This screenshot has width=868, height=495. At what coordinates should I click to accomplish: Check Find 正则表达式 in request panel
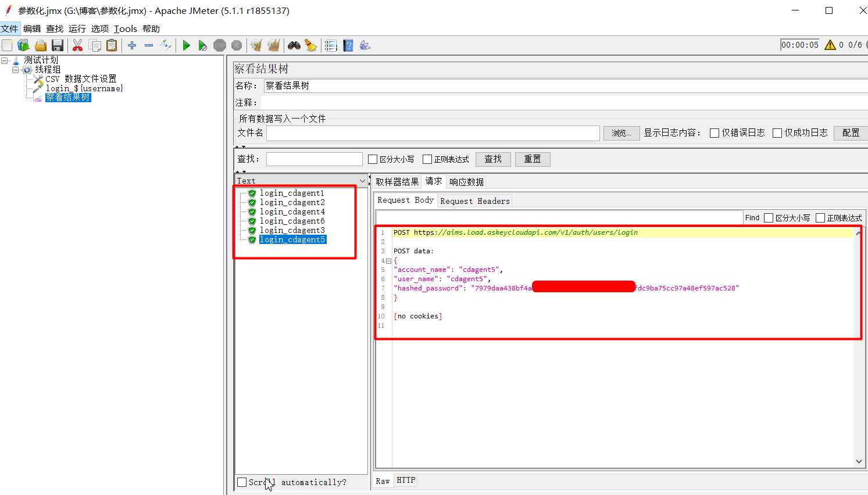[820, 218]
